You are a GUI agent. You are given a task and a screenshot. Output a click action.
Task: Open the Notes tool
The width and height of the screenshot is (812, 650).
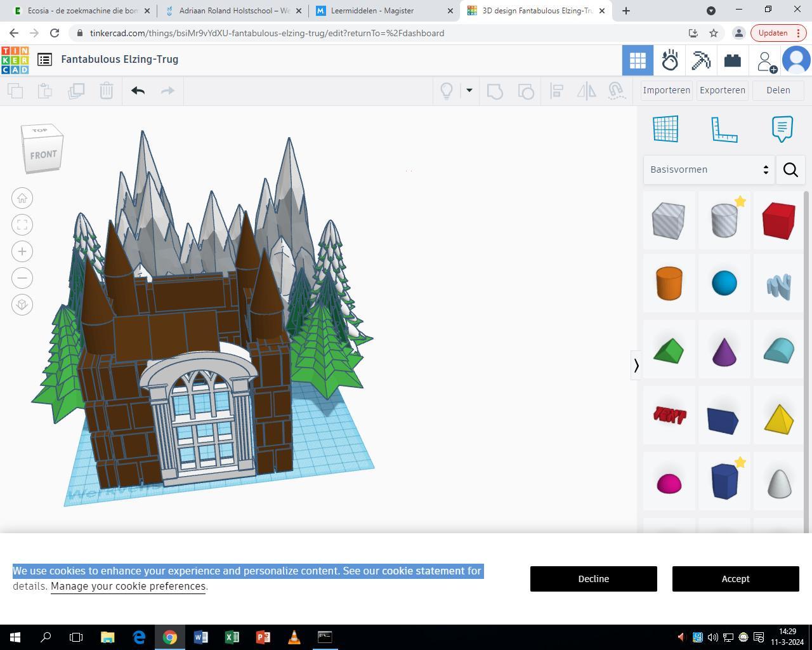click(x=782, y=129)
